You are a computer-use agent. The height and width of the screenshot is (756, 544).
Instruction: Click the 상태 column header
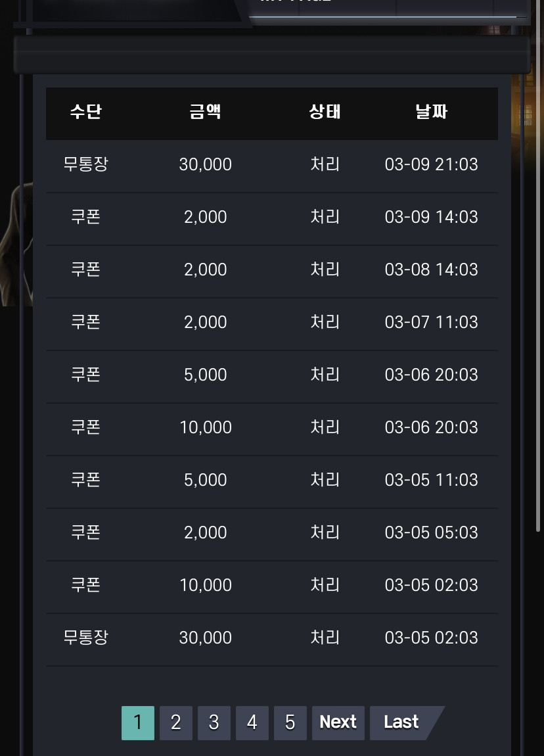click(325, 112)
